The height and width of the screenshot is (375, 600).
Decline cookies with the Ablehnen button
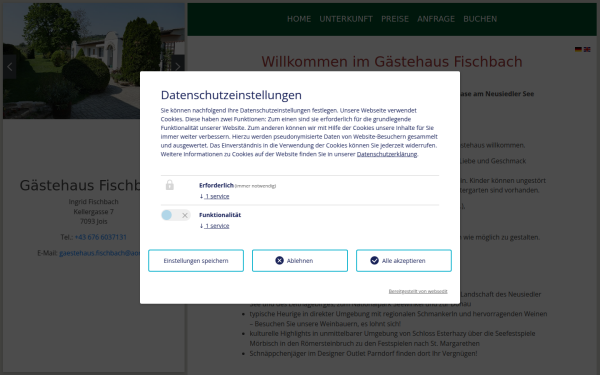tap(300, 261)
